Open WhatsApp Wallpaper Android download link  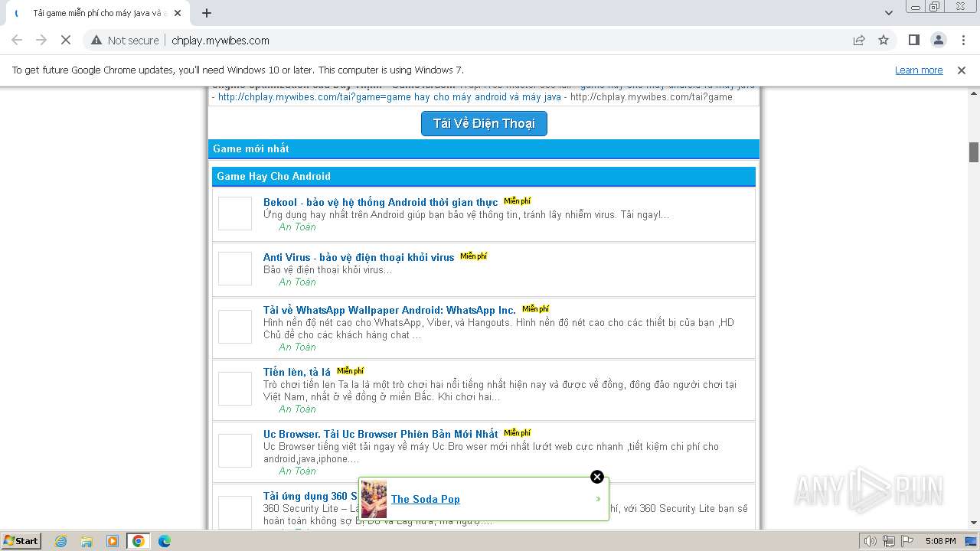pyautogui.click(x=390, y=311)
